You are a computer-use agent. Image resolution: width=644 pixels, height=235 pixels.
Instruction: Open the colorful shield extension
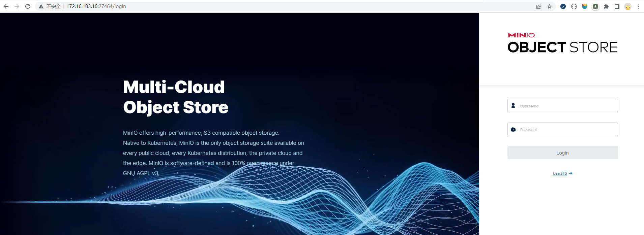point(585,6)
